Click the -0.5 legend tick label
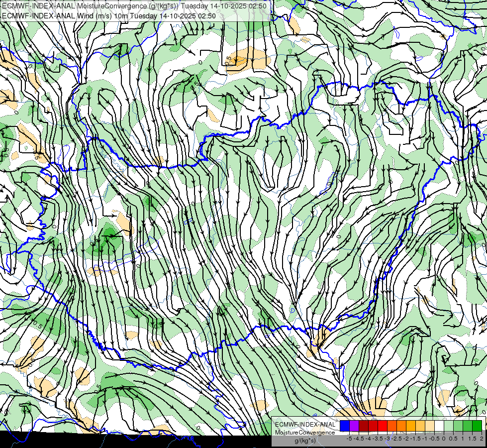Screen dimensions: 487x448 (x=434, y=439)
